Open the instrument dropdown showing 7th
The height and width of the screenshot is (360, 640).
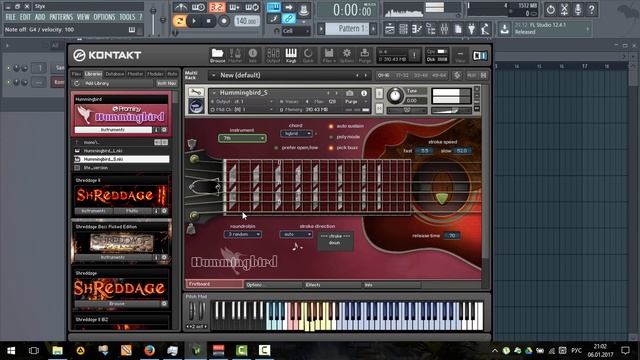(242, 138)
